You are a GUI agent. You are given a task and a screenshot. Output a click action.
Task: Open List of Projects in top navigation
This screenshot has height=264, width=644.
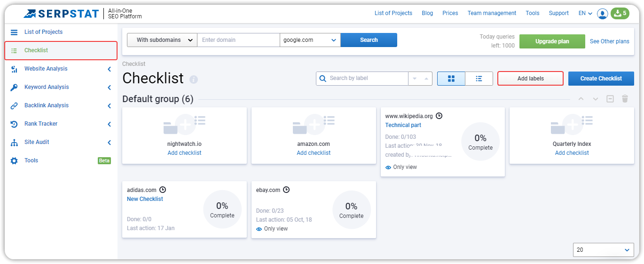393,13
